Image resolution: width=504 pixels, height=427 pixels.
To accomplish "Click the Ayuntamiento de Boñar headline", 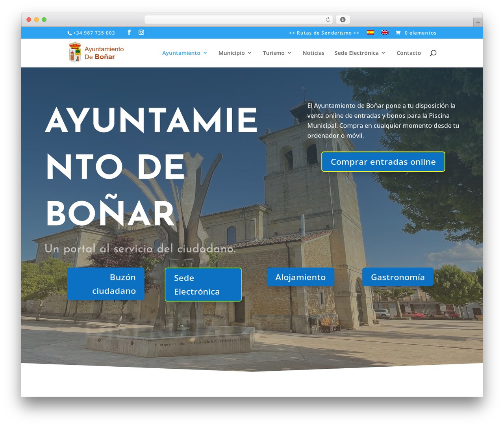I will click(152, 167).
